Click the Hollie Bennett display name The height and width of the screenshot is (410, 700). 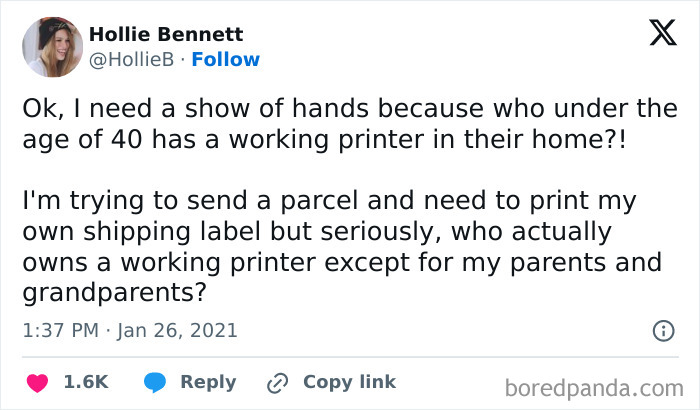[x=166, y=34]
